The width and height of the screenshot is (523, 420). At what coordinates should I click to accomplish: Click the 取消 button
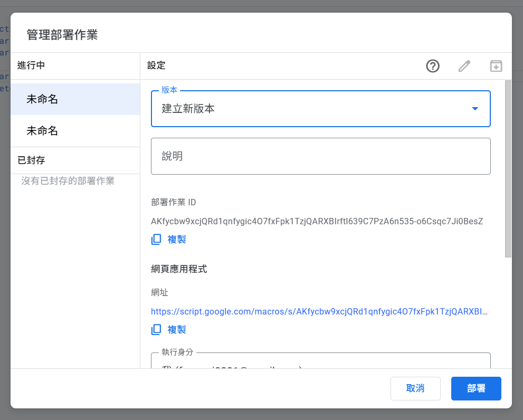[415, 388]
